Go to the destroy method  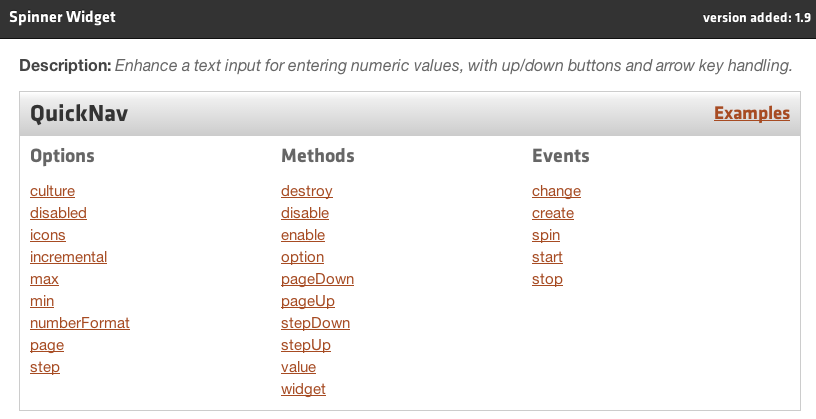click(307, 191)
